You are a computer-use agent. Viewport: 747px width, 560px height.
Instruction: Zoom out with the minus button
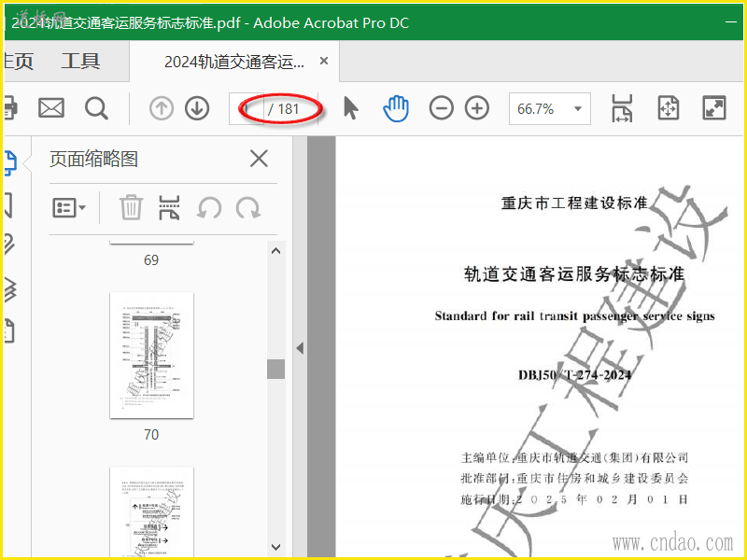[x=441, y=108]
